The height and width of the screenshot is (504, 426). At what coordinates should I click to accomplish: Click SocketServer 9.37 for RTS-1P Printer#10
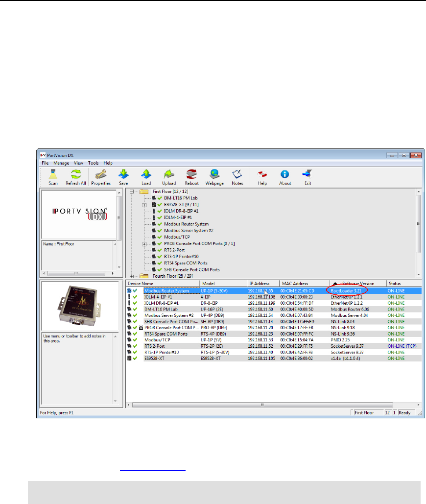coord(347,352)
